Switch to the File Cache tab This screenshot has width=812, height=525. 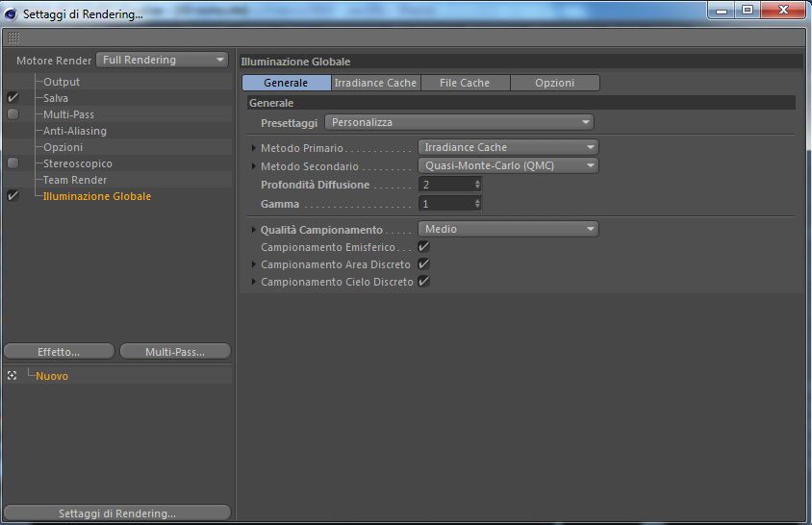[x=465, y=83]
